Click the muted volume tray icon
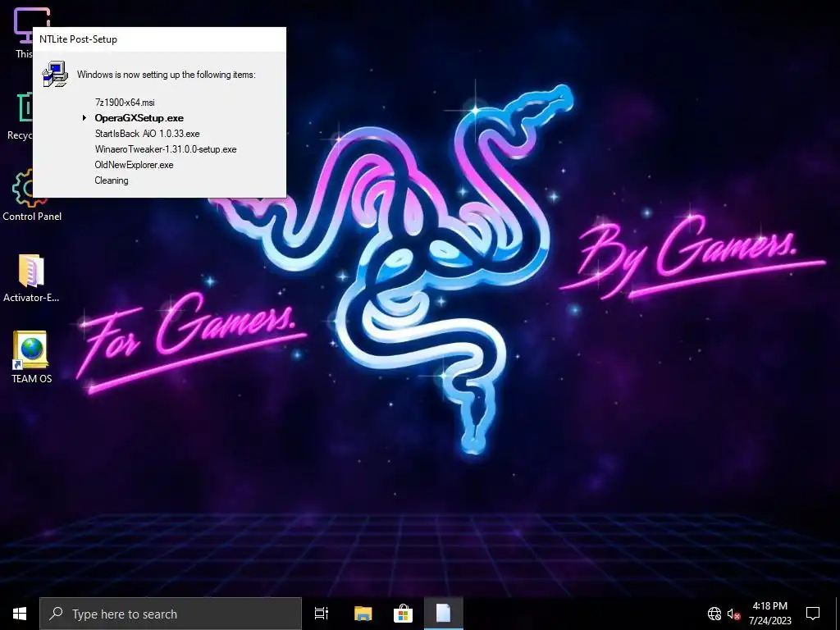This screenshot has height=630, width=840. [x=733, y=614]
